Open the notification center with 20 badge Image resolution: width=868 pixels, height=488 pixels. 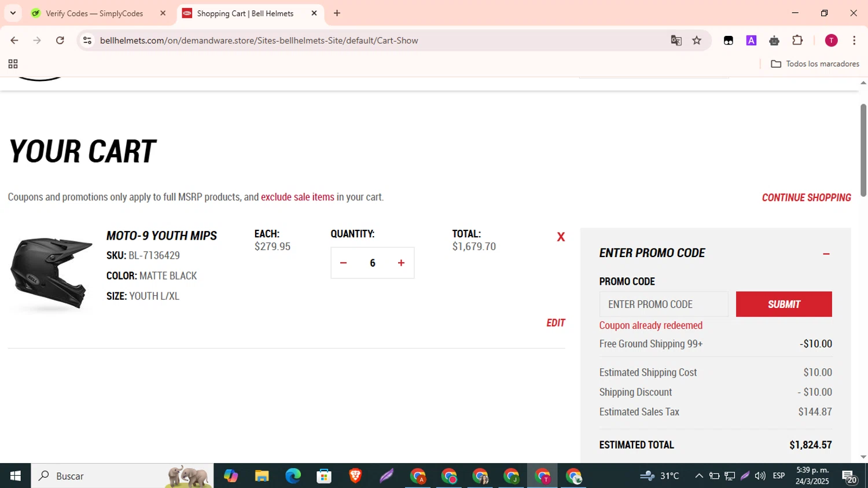pos(850,476)
